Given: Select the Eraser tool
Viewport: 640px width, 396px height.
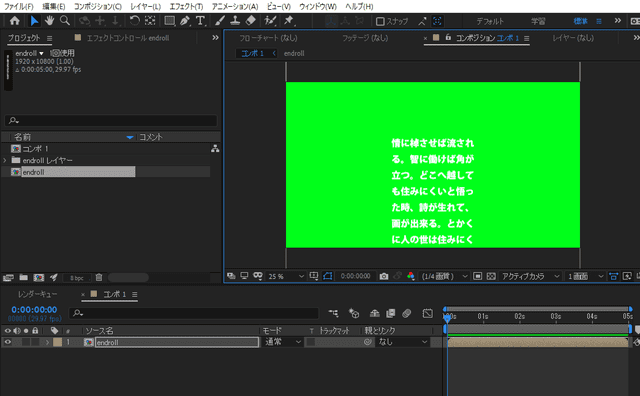Looking at the screenshot, I should (x=251, y=20).
